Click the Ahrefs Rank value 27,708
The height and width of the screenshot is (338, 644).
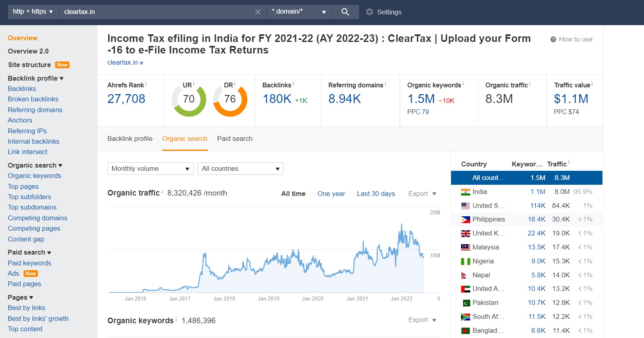tap(126, 99)
